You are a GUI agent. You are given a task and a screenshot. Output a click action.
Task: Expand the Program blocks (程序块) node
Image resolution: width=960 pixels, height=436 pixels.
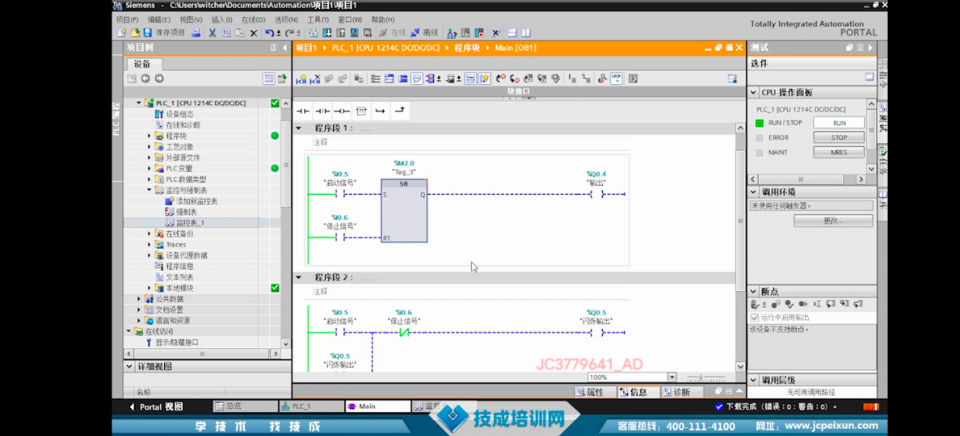149,135
